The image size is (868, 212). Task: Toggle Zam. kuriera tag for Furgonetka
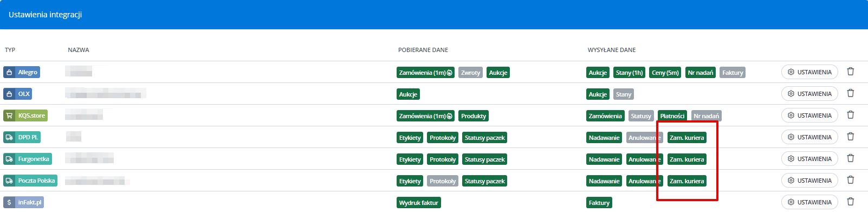pyautogui.click(x=686, y=159)
